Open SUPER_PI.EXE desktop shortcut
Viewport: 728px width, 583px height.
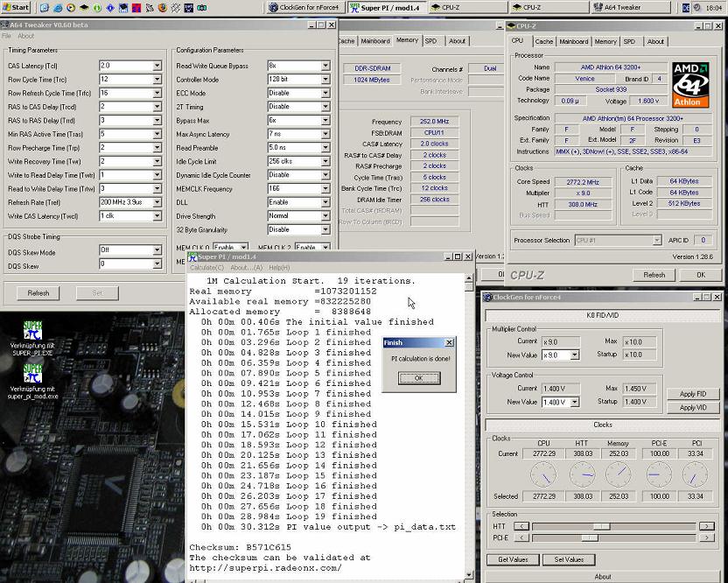click(x=32, y=331)
